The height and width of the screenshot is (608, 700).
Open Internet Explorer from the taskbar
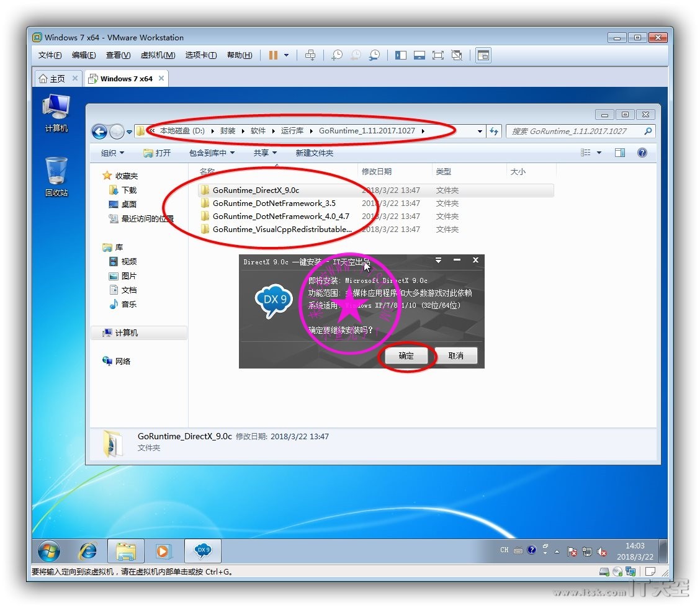click(88, 550)
